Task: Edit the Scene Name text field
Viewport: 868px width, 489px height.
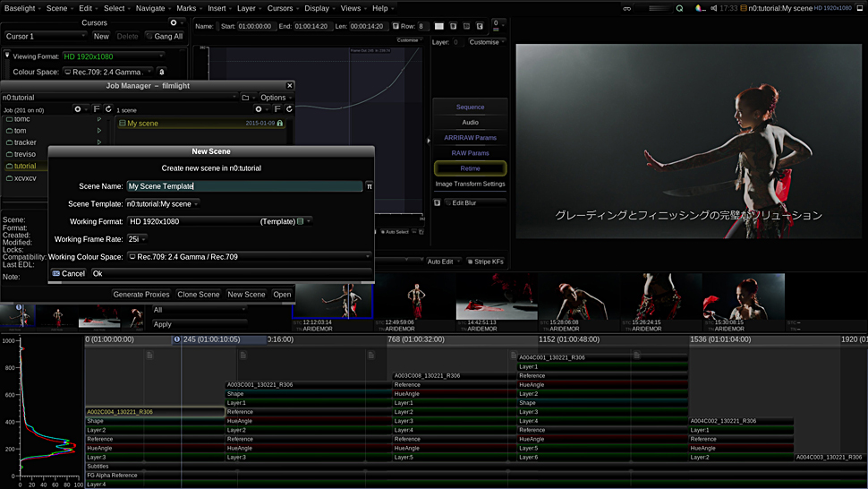Action: [243, 186]
